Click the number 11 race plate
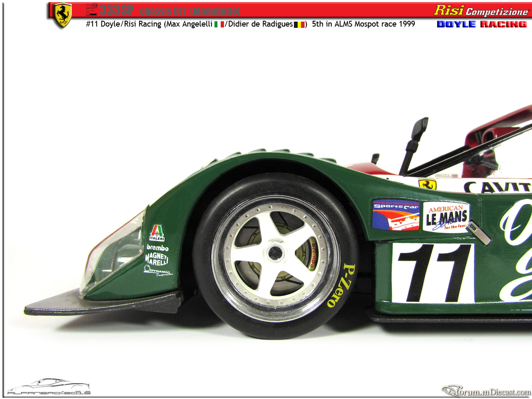The height and width of the screenshot is (399, 532). 433,273
